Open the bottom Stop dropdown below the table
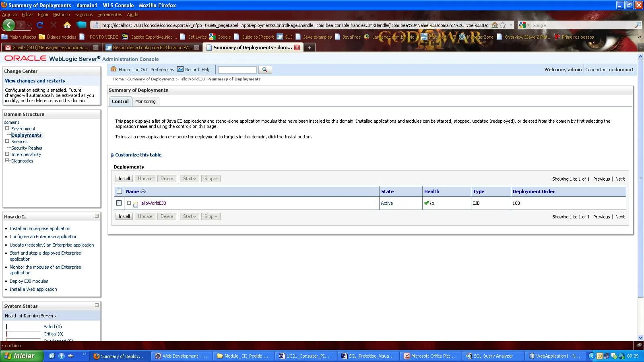 tap(211, 216)
